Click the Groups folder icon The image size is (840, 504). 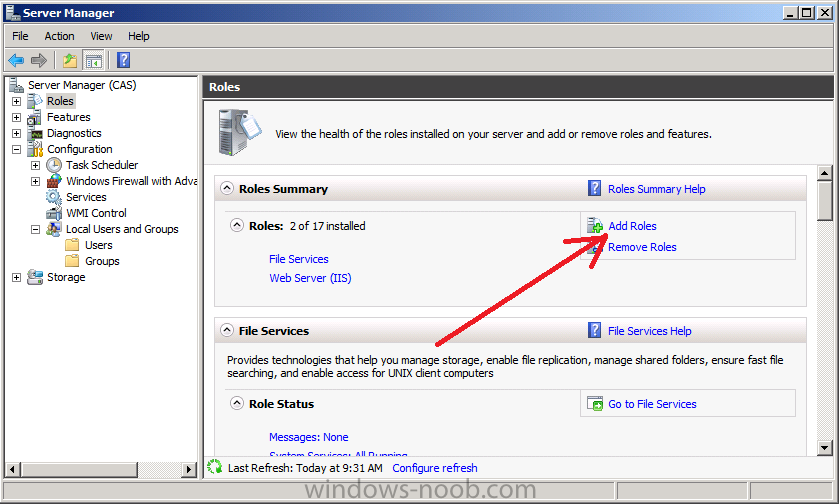pyautogui.click(x=72, y=261)
